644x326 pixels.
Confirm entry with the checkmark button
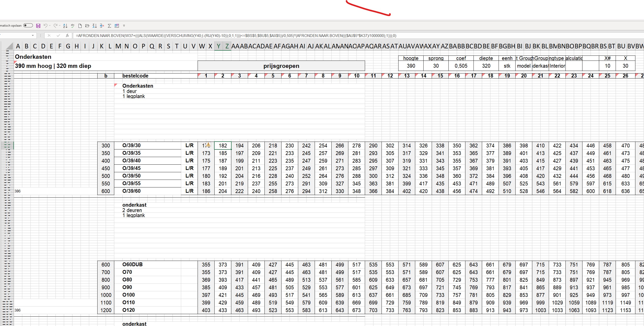(59, 35)
